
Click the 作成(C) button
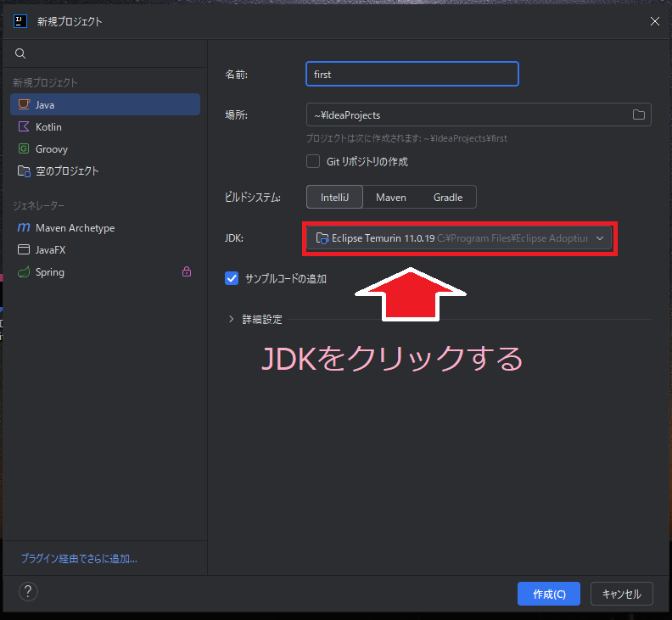(549, 594)
